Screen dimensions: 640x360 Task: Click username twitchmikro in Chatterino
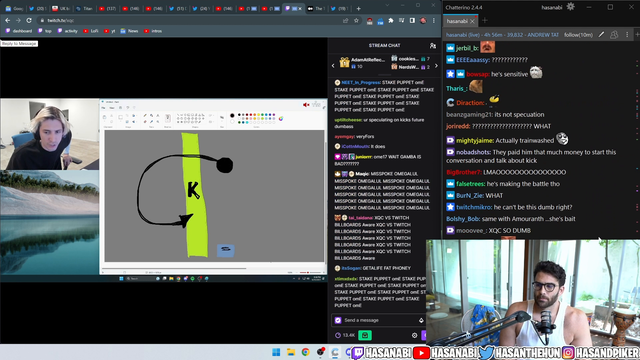473,207
